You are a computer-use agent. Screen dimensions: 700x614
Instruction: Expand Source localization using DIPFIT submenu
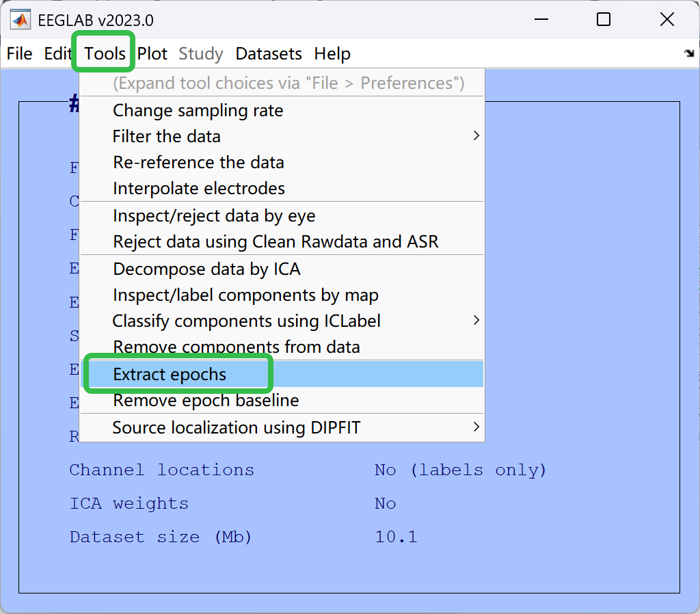click(x=282, y=428)
